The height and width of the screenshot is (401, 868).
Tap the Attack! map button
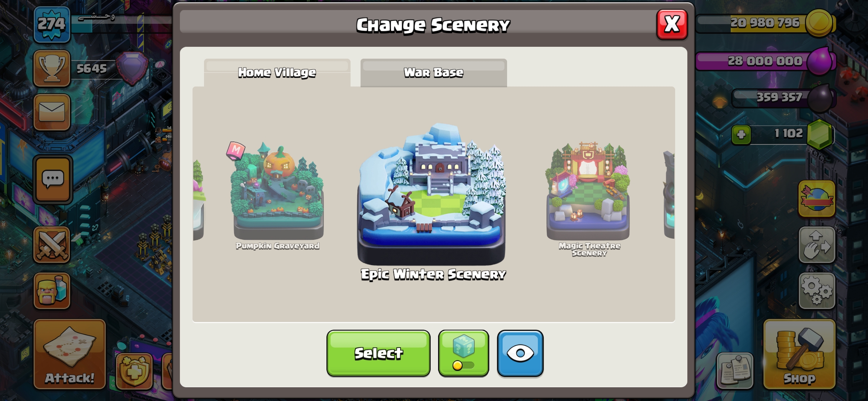tap(70, 354)
